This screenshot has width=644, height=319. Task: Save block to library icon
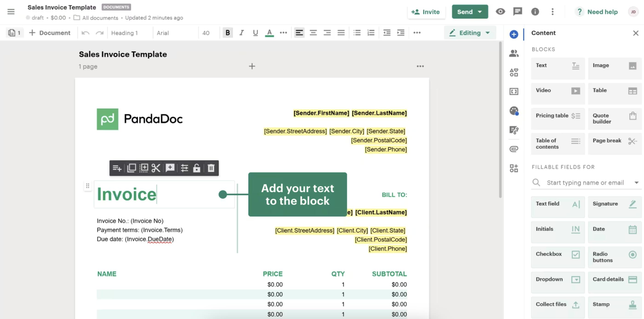[x=143, y=168]
